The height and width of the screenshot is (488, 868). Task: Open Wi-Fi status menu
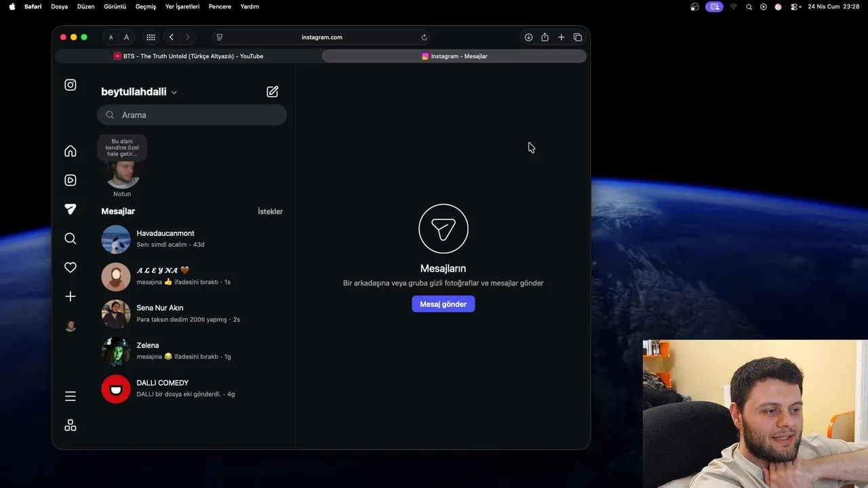click(733, 7)
